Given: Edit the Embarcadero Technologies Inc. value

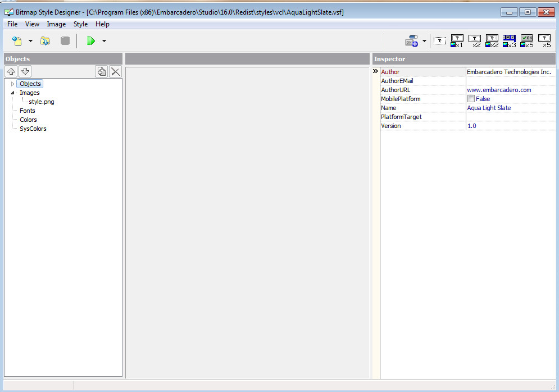Looking at the screenshot, I should pyautogui.click(x=509, y=72).
